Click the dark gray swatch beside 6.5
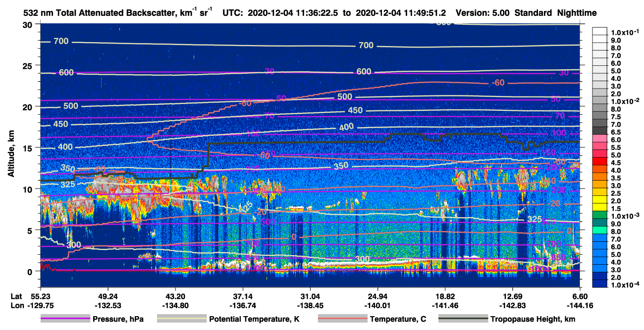The width and height of the screenshot is (644, 330). [599, 131]
